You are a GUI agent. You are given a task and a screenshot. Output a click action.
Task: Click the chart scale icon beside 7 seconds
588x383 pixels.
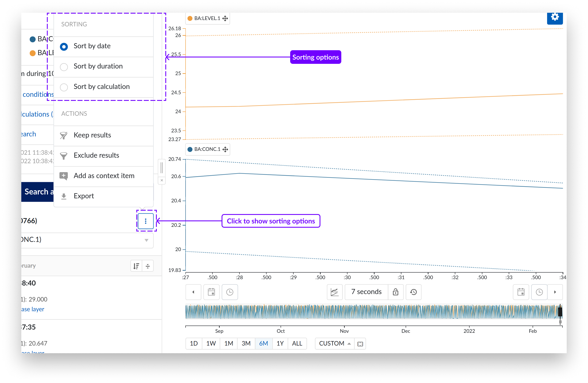(x=334, y=292)
